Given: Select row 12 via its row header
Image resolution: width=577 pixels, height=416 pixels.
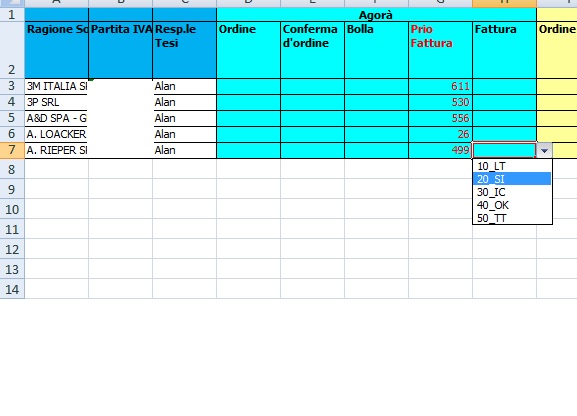Looking at the screenshot, I should 12,249.
